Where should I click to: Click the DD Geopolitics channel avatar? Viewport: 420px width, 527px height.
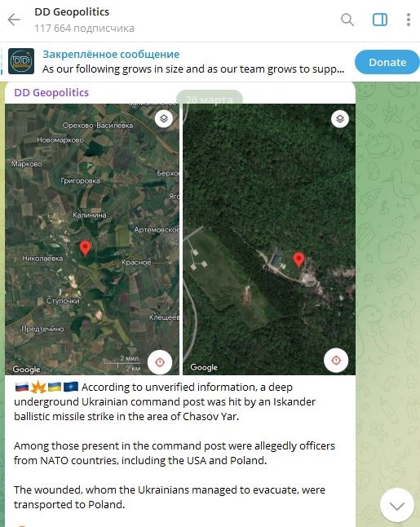(21, 61)
